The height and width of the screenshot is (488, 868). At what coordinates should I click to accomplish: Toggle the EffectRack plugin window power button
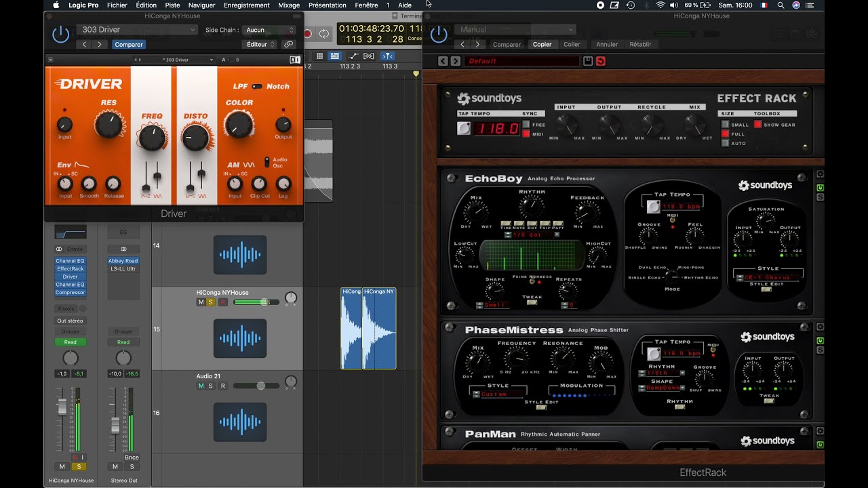(x=439, y=34)
